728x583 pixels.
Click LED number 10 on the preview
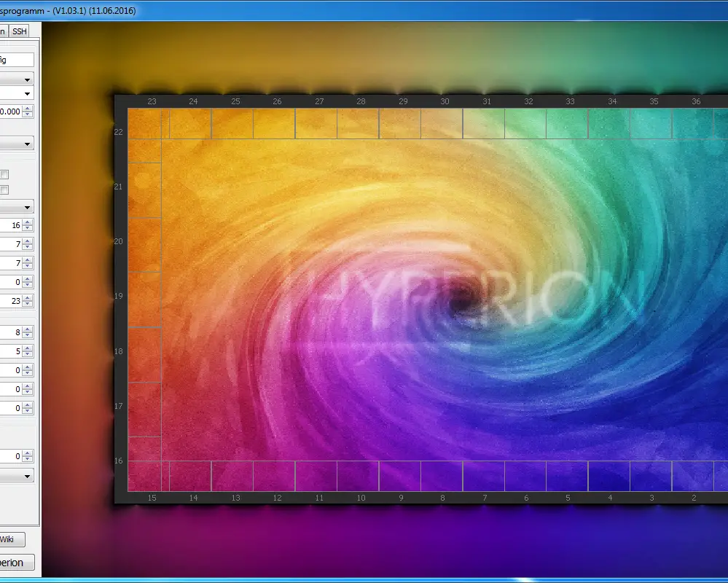(361, 498)
